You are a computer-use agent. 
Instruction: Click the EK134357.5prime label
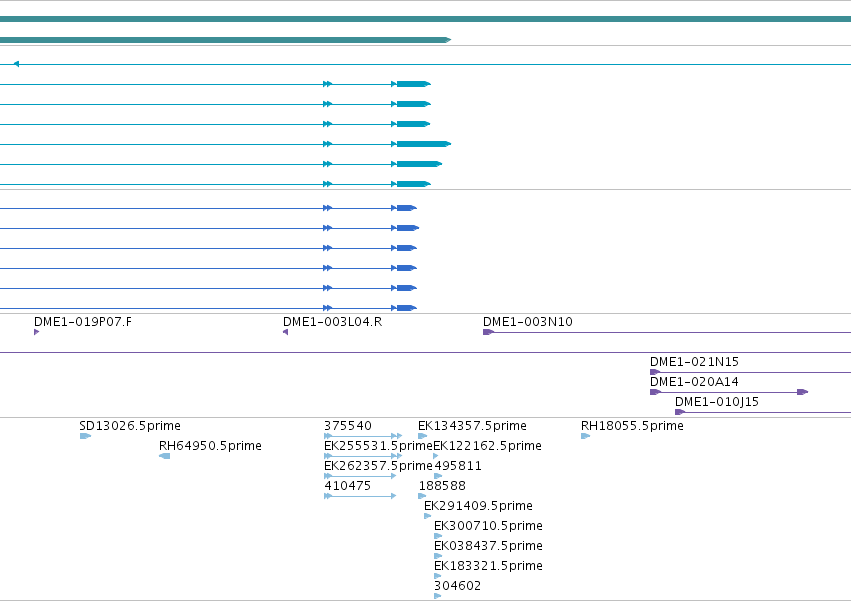[472, 426]
